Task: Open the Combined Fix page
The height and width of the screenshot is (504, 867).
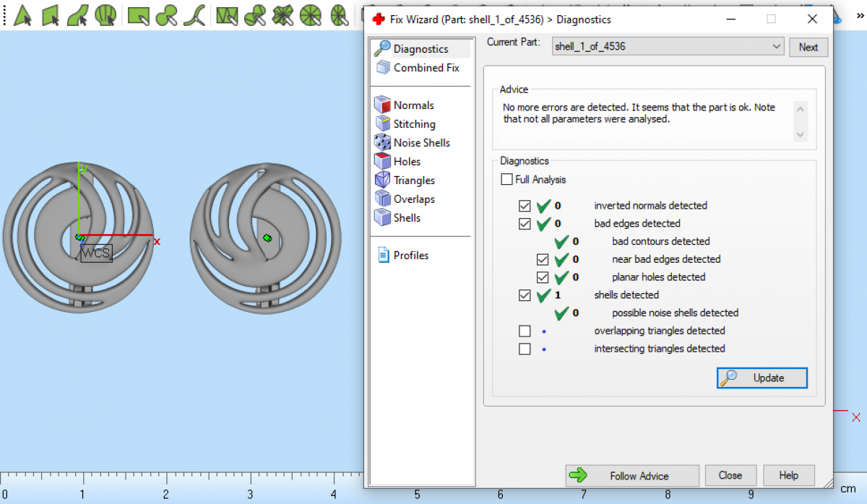Action: coord(426,68)
